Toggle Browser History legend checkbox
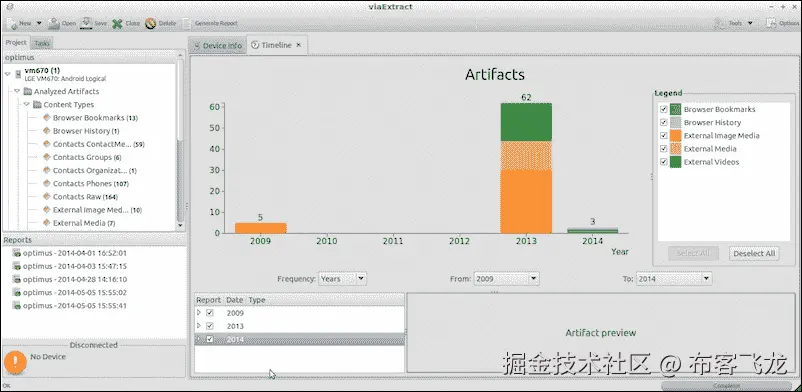Screen dimensions: 802x392 tap(663, 122)
